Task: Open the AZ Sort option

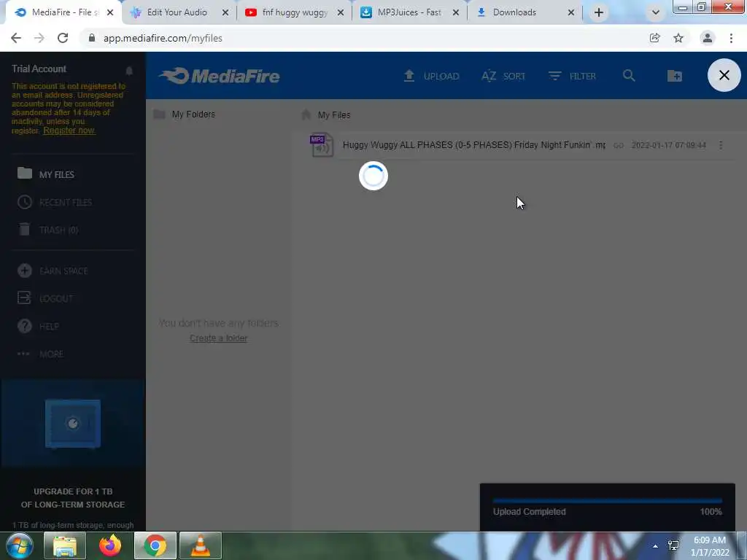Action: click(x=503, y=76)
